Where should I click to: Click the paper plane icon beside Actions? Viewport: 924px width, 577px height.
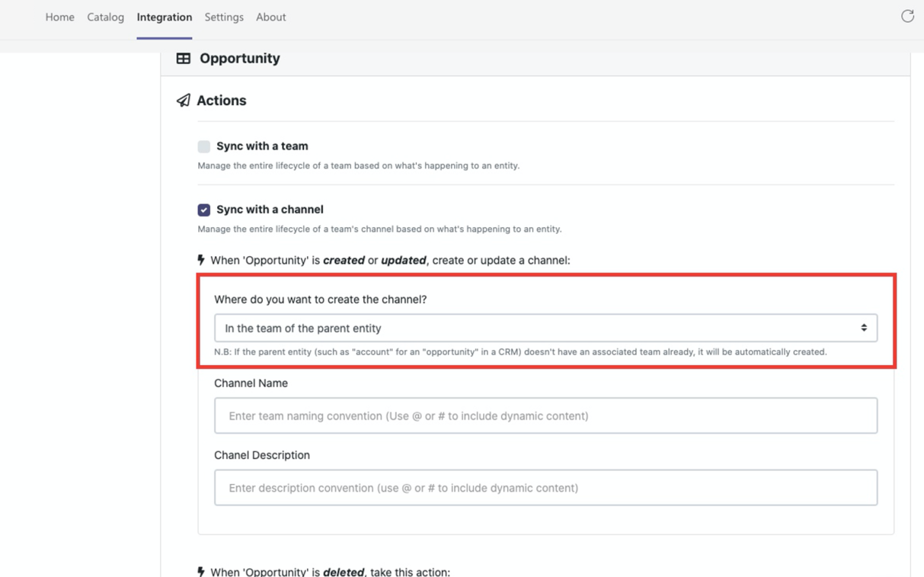pyautogui.click(x=184, y=101)
